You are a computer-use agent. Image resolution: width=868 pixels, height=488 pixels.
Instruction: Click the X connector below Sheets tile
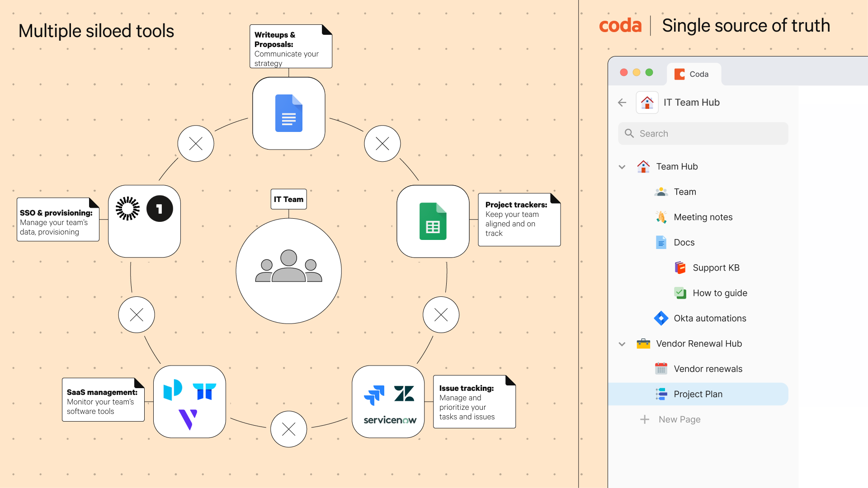(x=441, y=314)
